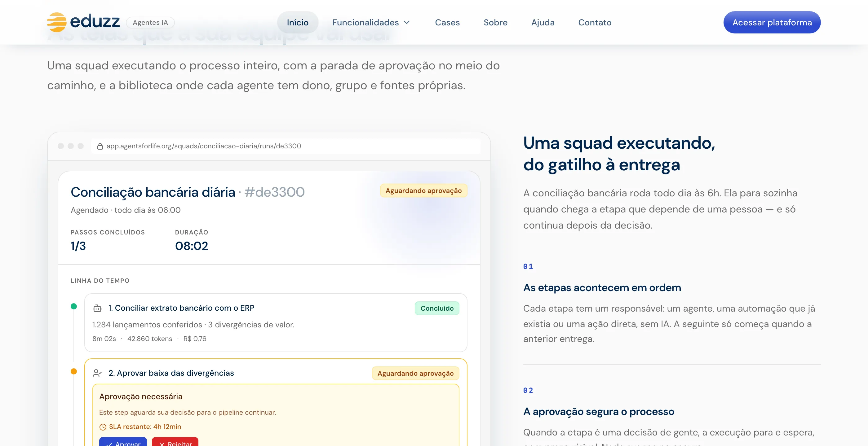Click the robot icon on step 1
Screen dimensions: 868x446
tap(97, 308)
